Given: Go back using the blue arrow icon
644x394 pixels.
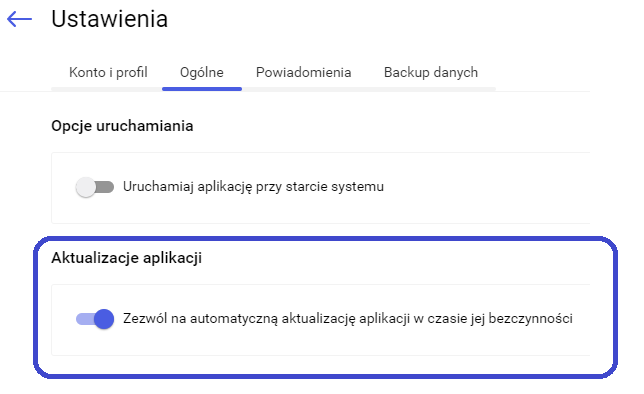Looking at the screenshot, I should click(19, 19).
